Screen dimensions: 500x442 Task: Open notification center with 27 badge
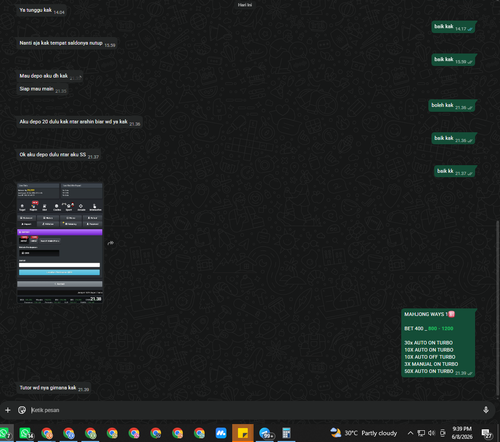[x=487, y=433]
